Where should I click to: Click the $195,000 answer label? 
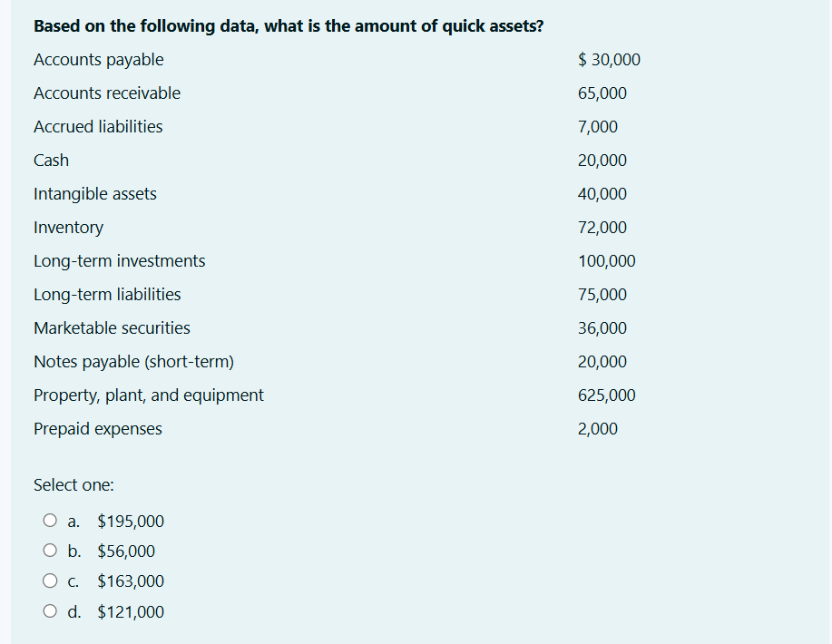pyautogui.click(x=130, y=521)
